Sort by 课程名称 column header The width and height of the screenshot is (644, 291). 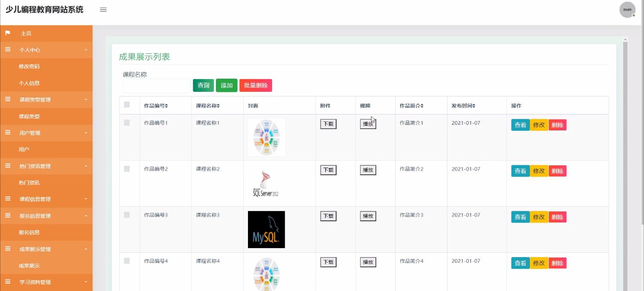coord(208,105)
